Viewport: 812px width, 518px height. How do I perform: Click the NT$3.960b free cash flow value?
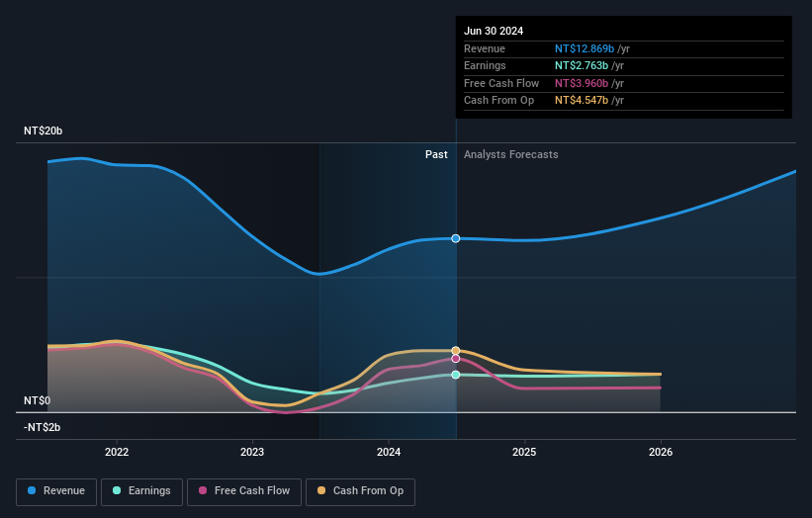(x=582, y=83)
